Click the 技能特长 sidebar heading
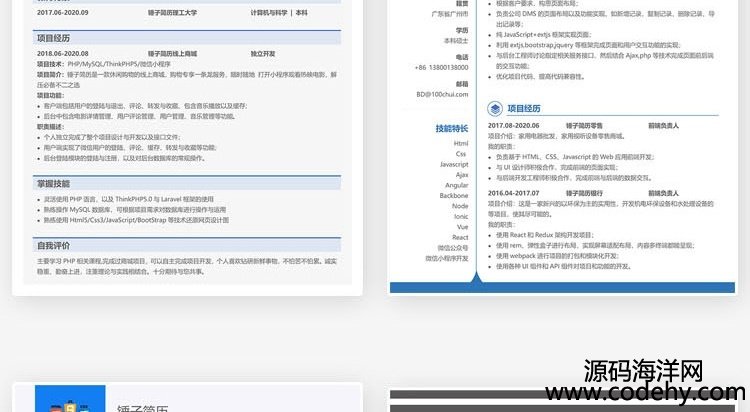 coord(451,129)
